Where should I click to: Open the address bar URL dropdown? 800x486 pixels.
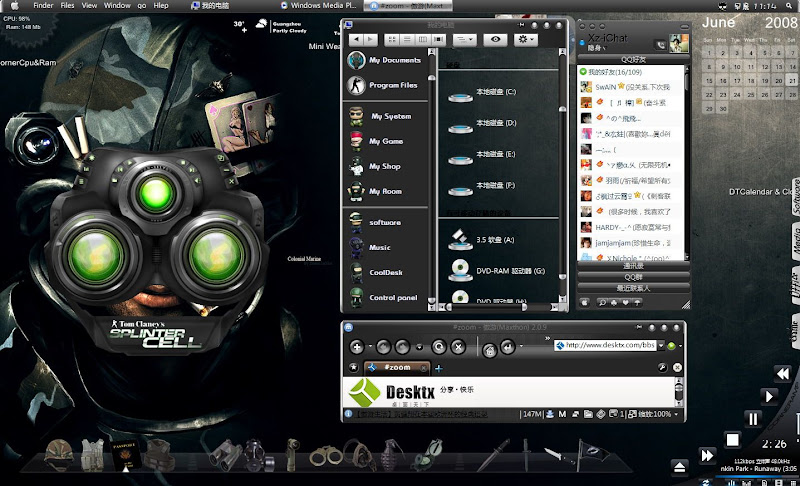[x=661, y=346]
